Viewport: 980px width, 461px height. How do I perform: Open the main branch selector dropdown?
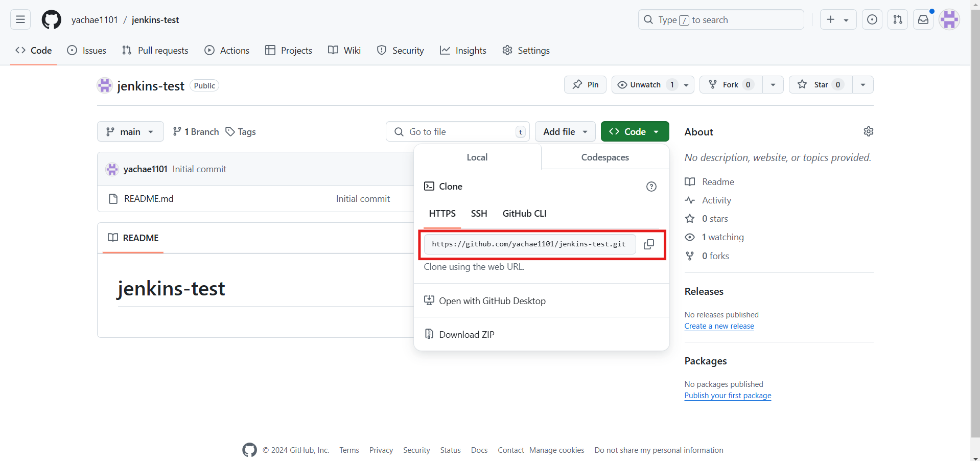click(130, 131)
